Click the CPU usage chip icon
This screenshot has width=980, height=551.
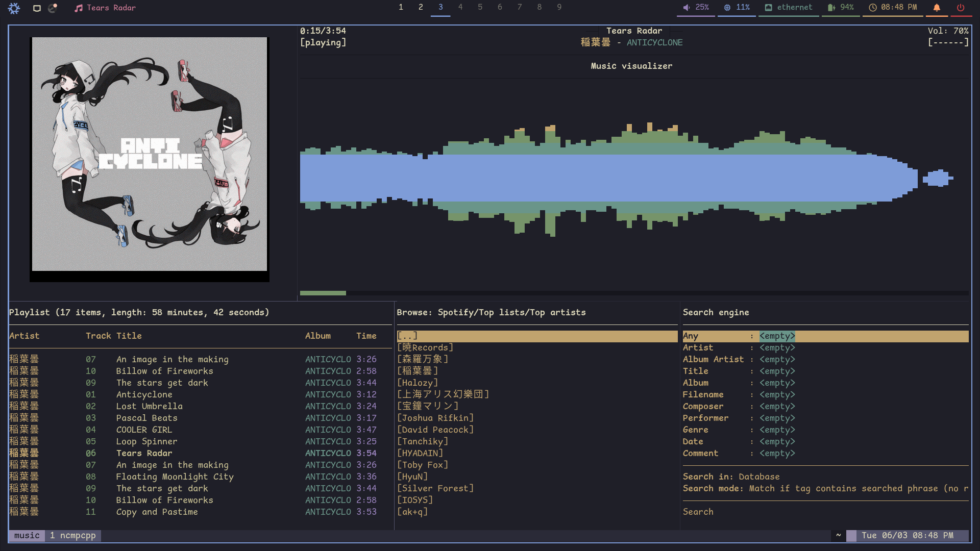(727, 8)
